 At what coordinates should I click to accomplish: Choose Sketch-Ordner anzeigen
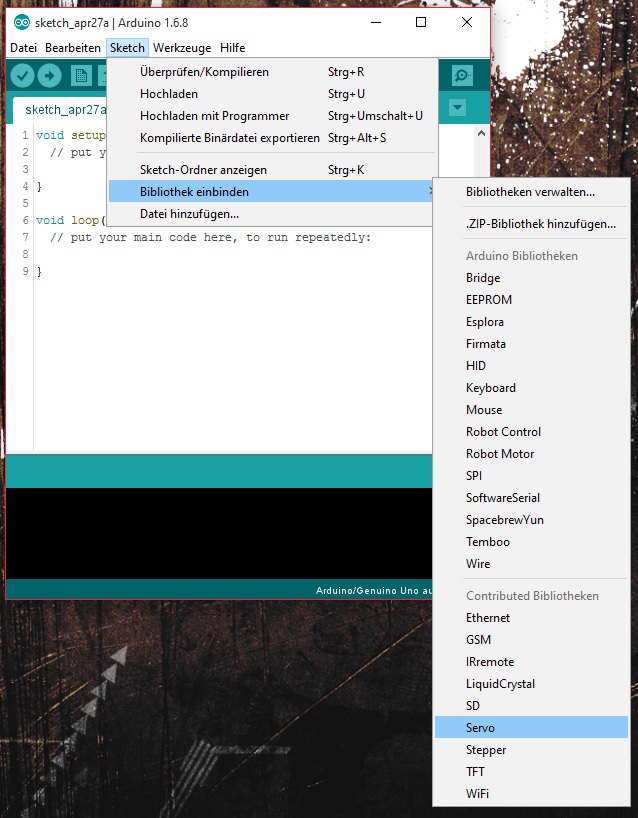pyautogui.click(x=271, y=170)
